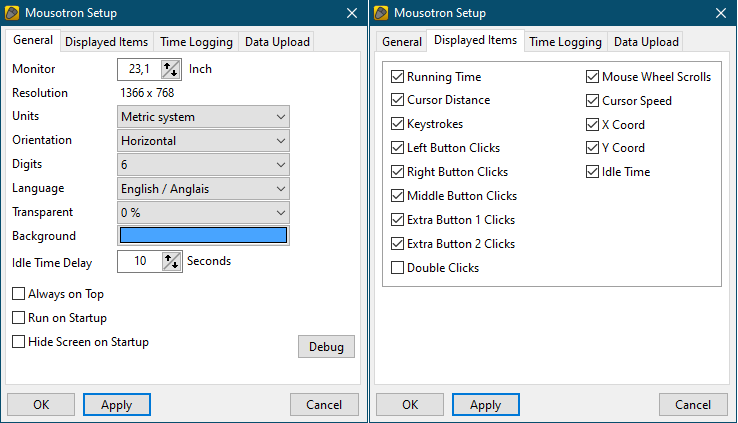
Task: Open the Language dropdown
Action: point(203,189)
